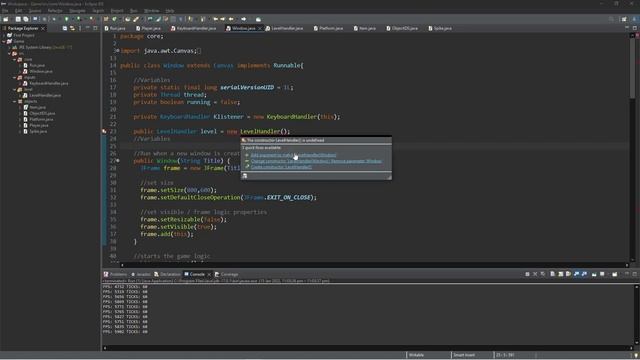640x360 pixels.
Task: Click Remove Launch icon in Console
Action: (x=535, y=274)
